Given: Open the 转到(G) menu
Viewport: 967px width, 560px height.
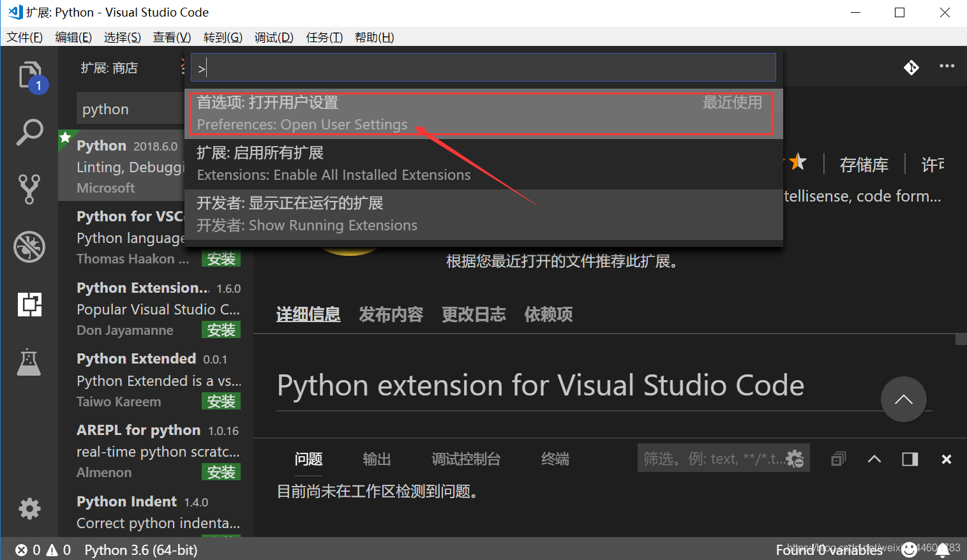Looking at the screenshot, I should pos(223,37).
